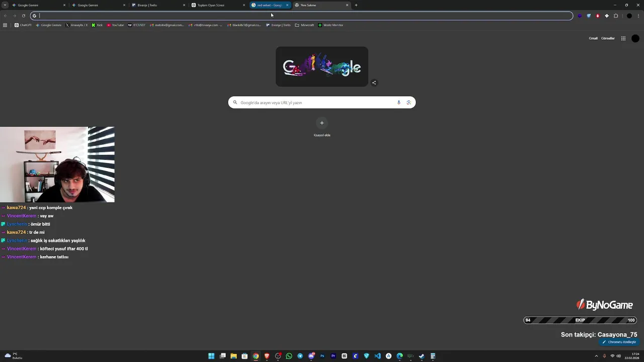This screenshot has height=362, width=644.
Task: Close the Yeni Sekme tab
Action: (x=347, y=5)
